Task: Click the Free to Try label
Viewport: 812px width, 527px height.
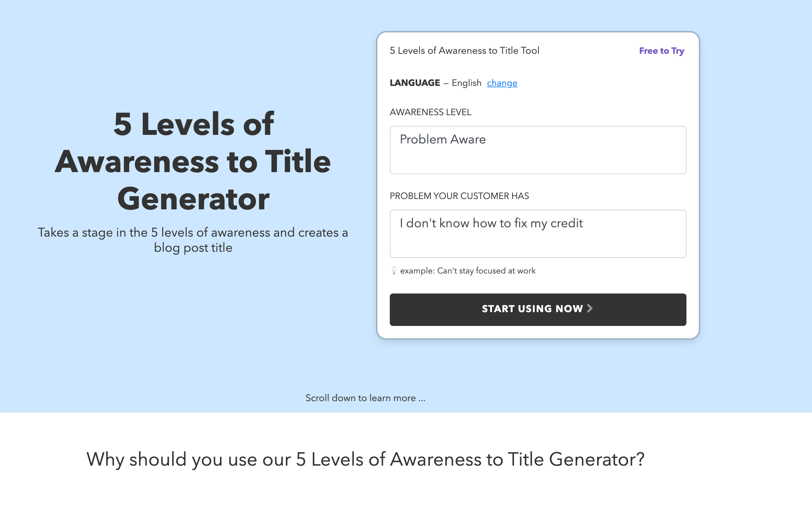Action: 662,51
